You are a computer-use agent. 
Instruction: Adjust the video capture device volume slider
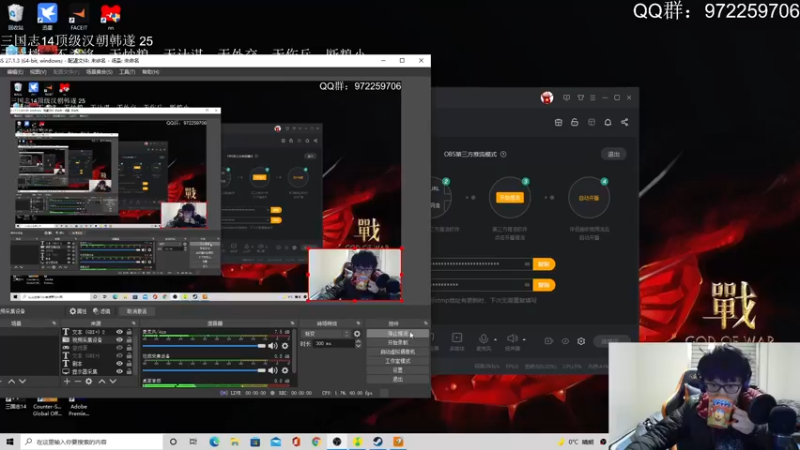coord(204,370)
